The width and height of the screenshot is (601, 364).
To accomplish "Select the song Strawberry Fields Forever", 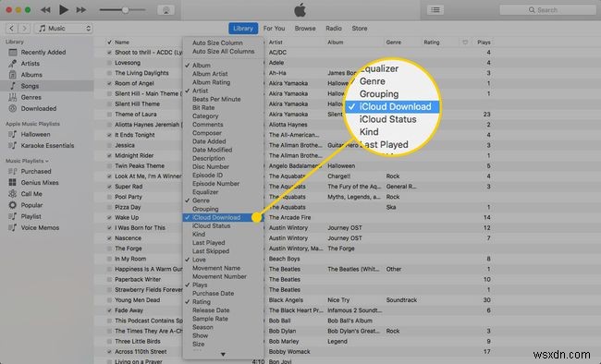I will (149, 290).
